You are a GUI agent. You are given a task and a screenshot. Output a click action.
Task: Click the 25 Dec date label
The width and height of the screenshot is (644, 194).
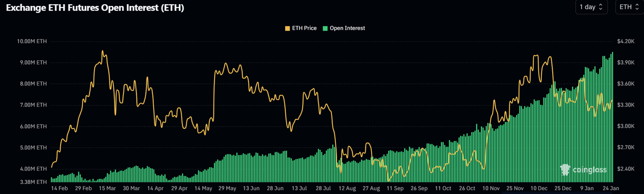point(563,189)
